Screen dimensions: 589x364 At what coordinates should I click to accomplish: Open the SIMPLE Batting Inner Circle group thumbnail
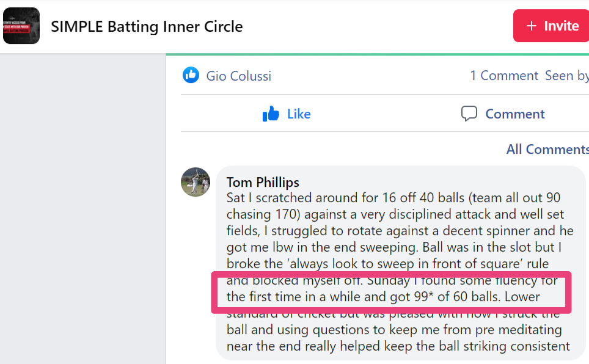[21, 26]
